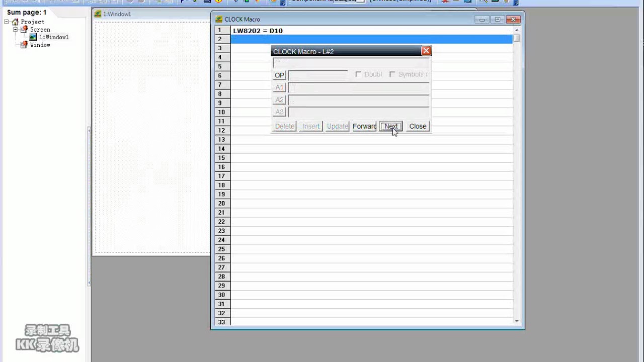
Task: Click the Forward button
Action: [x=364, y=126]
